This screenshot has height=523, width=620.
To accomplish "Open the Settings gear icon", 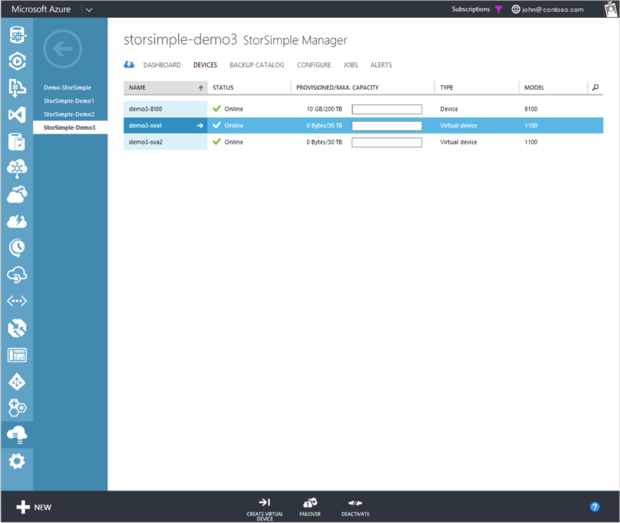I will pos(17,461).
